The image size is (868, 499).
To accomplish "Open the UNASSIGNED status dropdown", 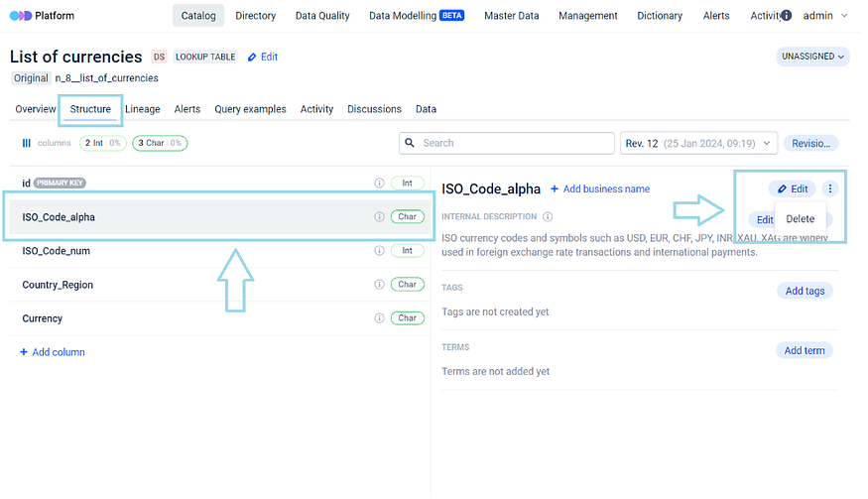I will [813, 58].
